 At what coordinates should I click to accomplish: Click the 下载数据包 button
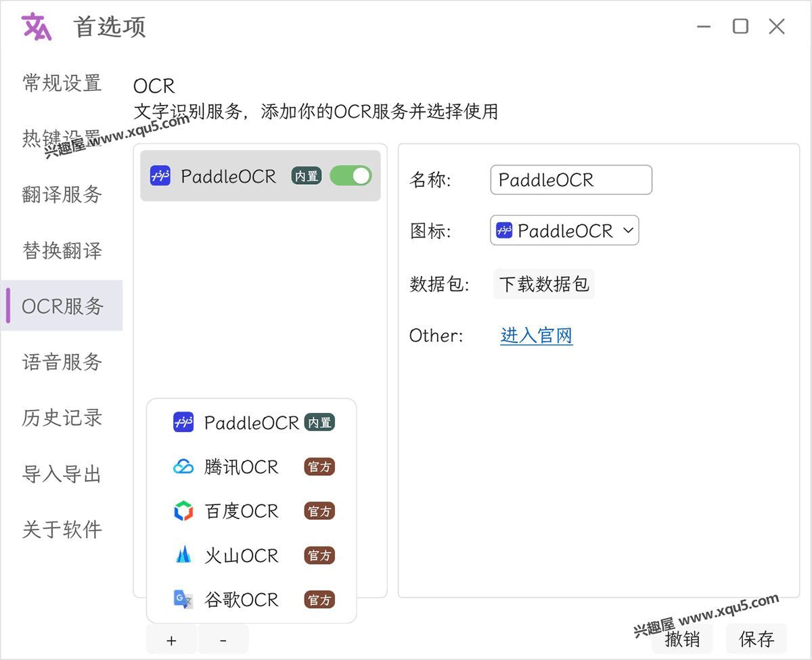click(544, 284)
